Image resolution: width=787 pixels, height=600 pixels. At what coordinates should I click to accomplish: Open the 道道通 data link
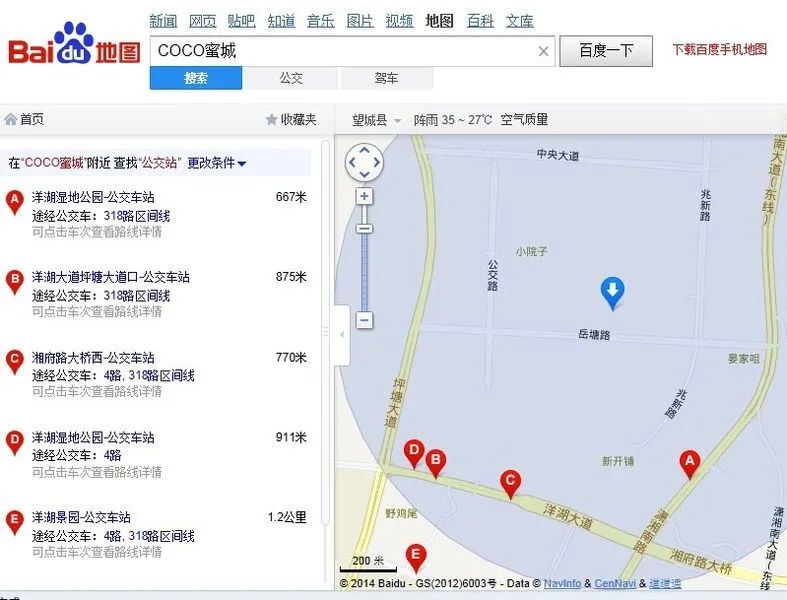pos(665,583)
